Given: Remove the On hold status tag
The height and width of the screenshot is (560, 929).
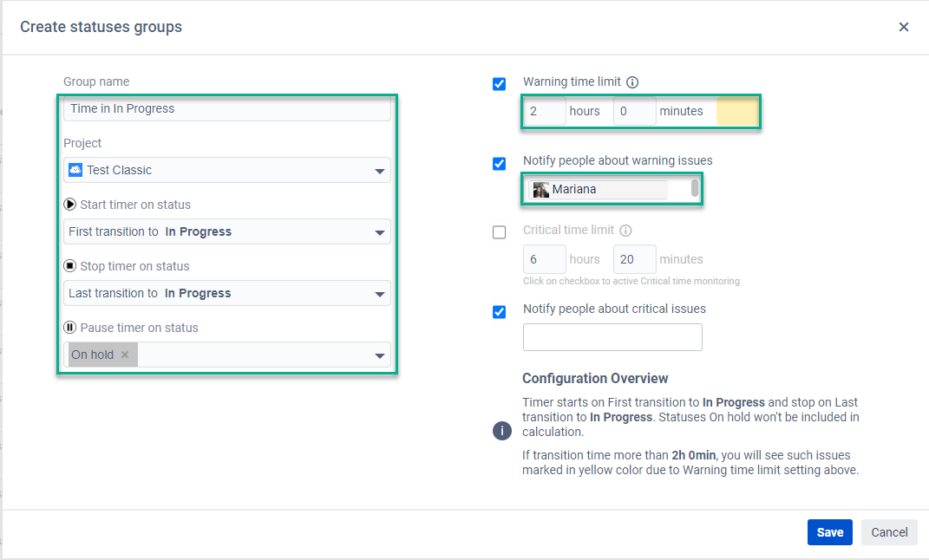Looking at the screenshot, I should (x=125, y=355).
